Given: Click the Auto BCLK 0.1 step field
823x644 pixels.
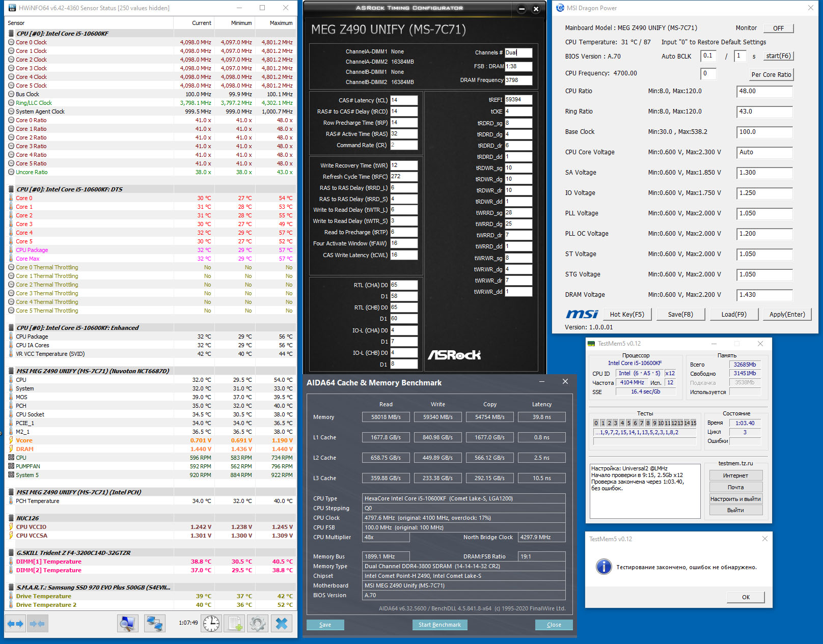Looking at the screenshot, I should [708, 56].
